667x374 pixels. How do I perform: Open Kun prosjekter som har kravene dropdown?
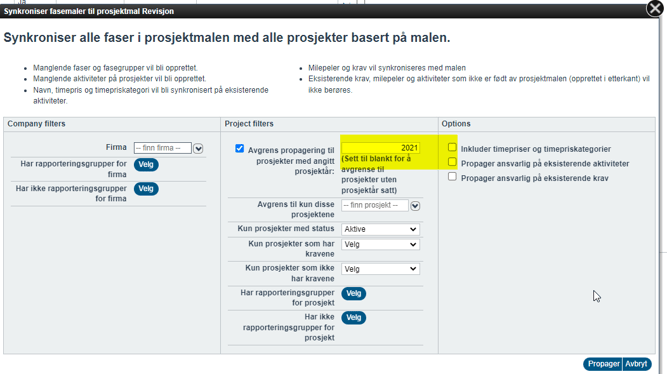pos(380,245)
